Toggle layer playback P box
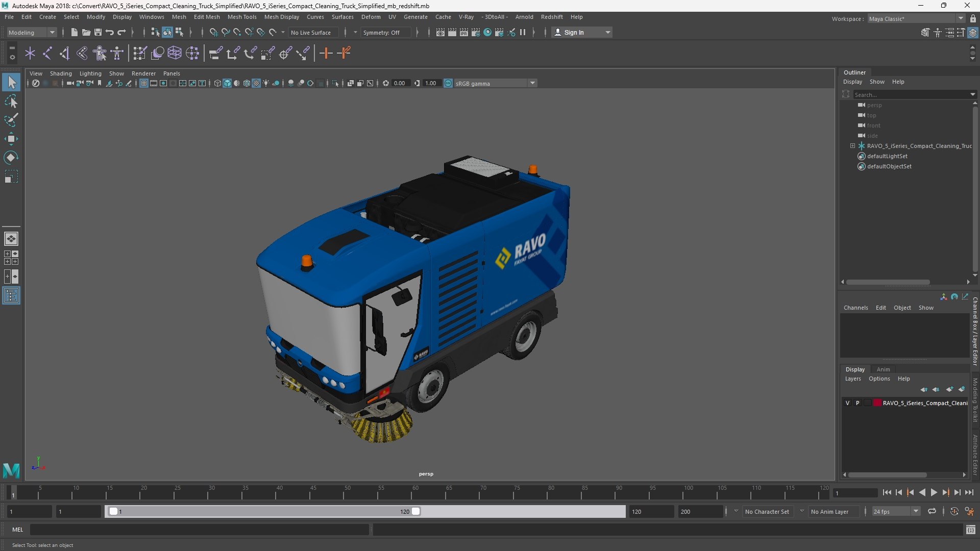 tap(857, 403)
